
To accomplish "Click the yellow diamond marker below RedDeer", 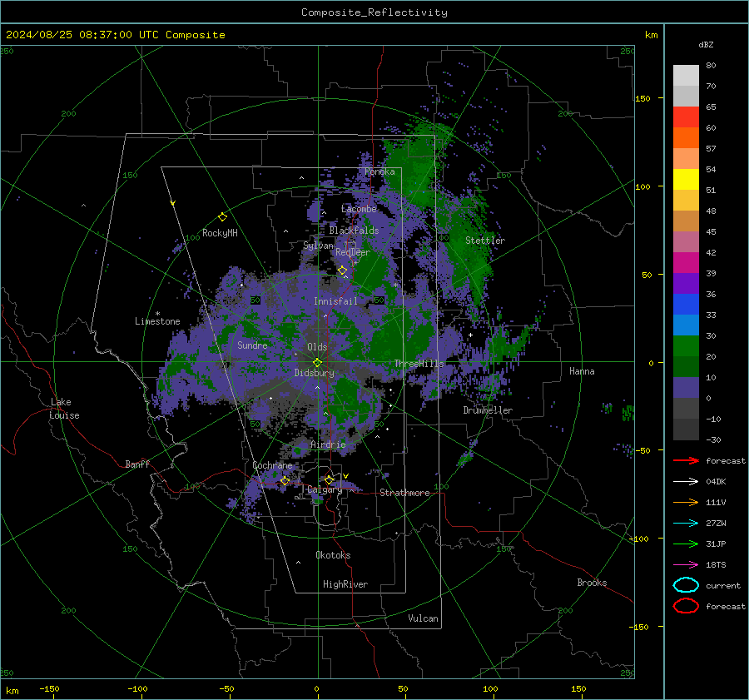I will (343, 271).
